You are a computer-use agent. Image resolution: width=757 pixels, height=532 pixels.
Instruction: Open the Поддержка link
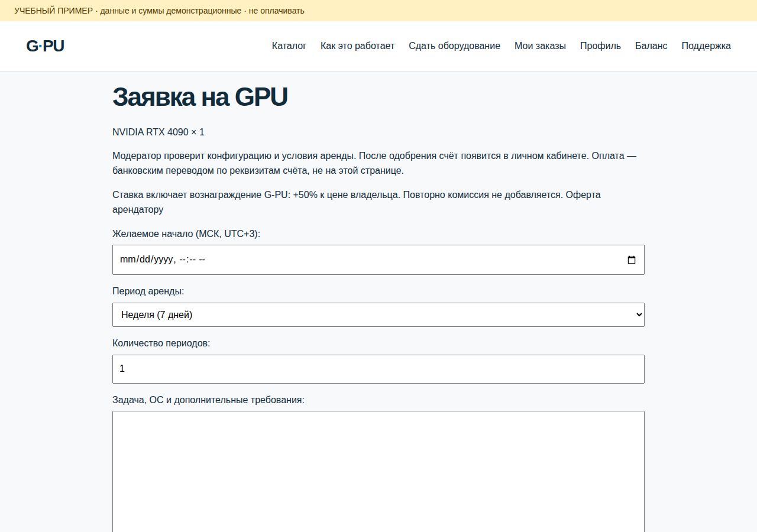[x=706, y=46]
